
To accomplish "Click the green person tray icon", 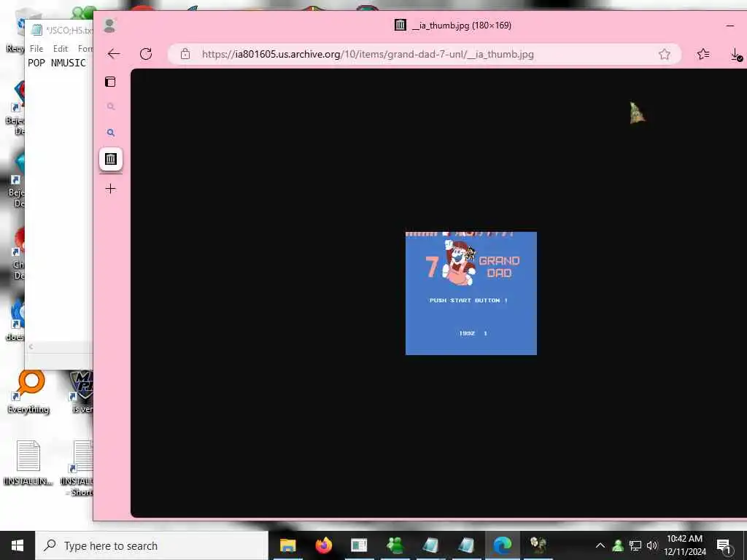I will click(x=617, y=545).
